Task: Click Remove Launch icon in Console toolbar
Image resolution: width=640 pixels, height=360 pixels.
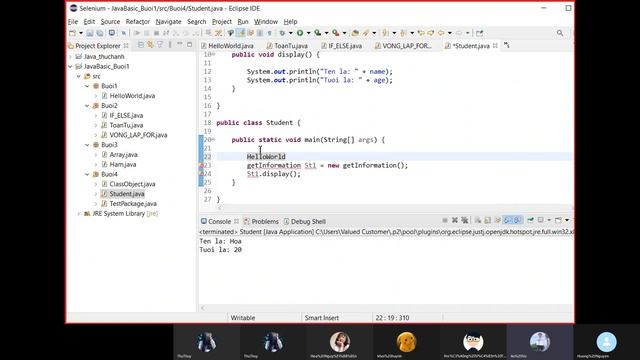Action: [455, 220]
